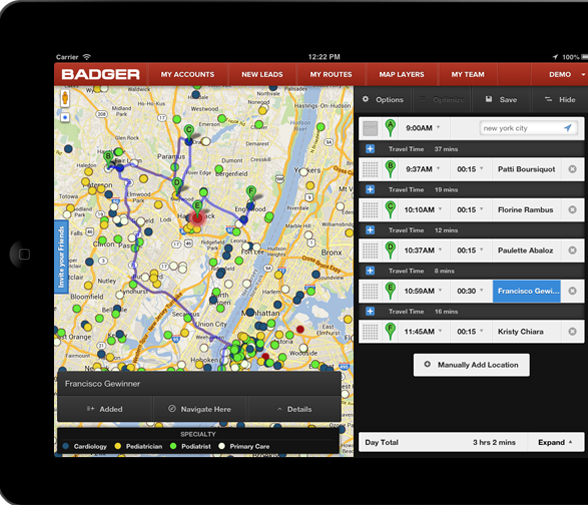Click map pin D on the map
This screenshot has height=505, width=588.
click(177, 185)
